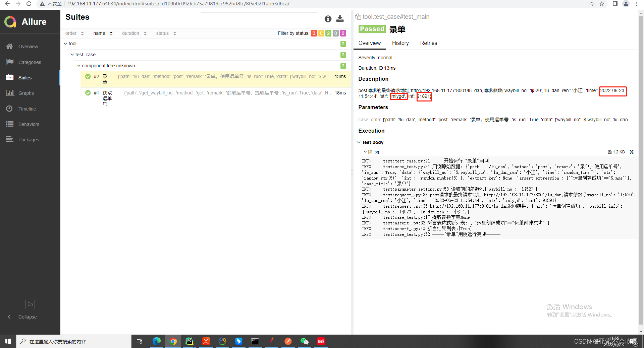Select test case #1 获取运单号
Image resolution: width=644 pixels, height=348 pixels.
click(216, 98)
